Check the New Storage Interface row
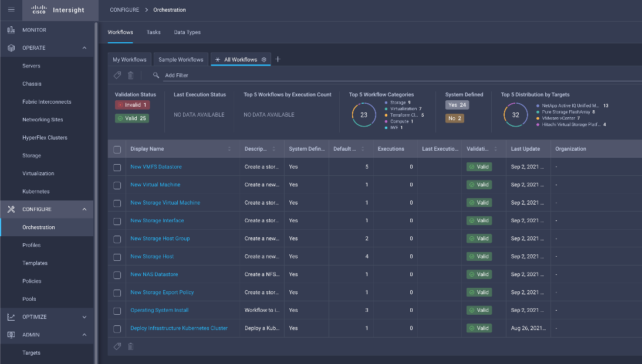This screenshot has height=364, width=642. [x=117, y=221]
